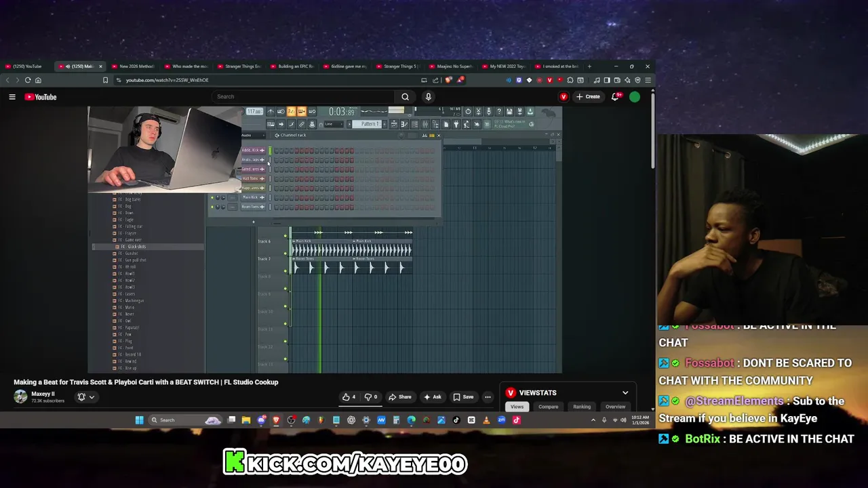
Task: Open more actions ellipsis under video
Action: (488, 397)
